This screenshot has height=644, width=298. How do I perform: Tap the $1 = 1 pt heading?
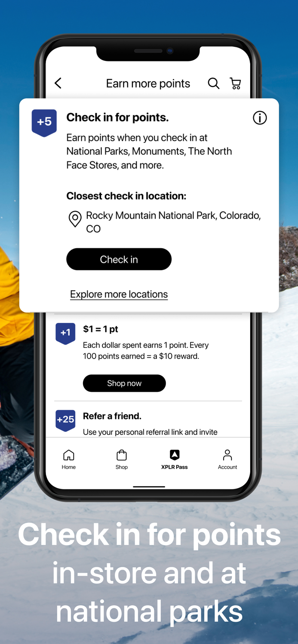[x=101, y=329]
